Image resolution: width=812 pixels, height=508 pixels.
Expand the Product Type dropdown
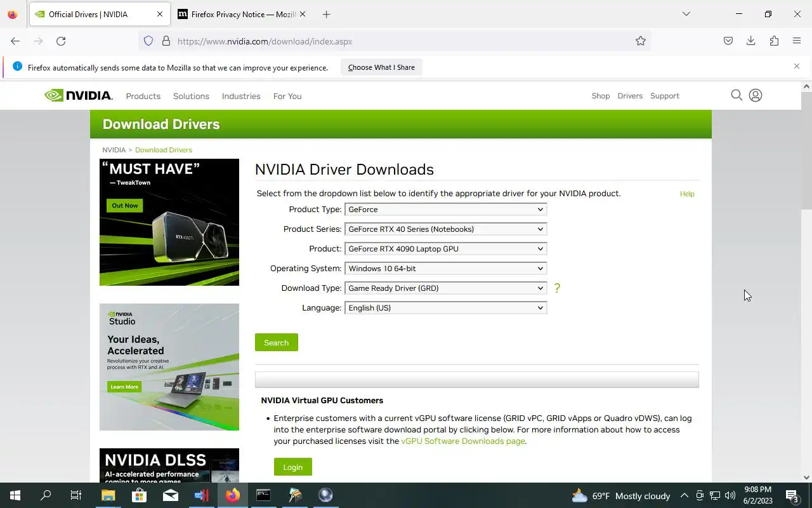[x=445, y=210]
